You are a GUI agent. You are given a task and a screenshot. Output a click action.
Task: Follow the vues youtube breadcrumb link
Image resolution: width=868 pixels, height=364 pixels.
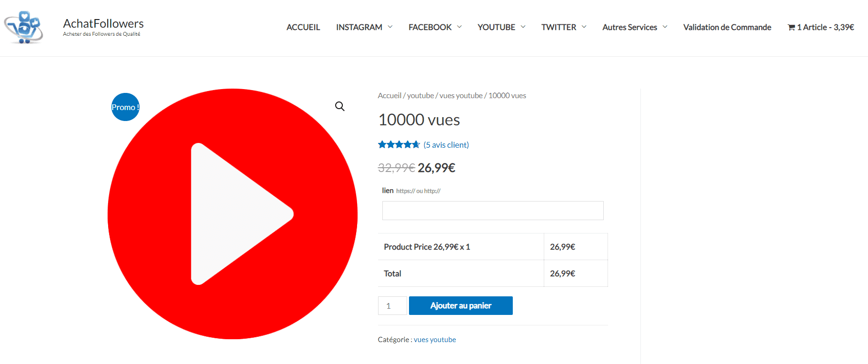[461, 95]
